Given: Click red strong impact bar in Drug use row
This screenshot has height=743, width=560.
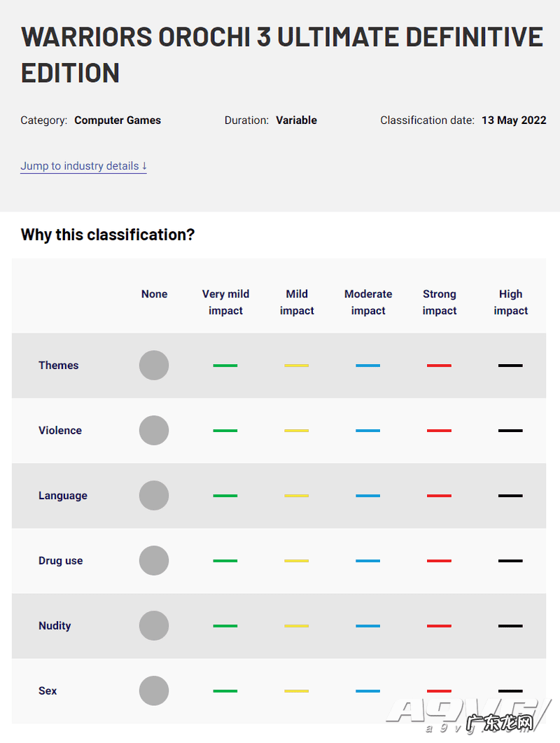Looking at the screenshot, I should (439, 561).
